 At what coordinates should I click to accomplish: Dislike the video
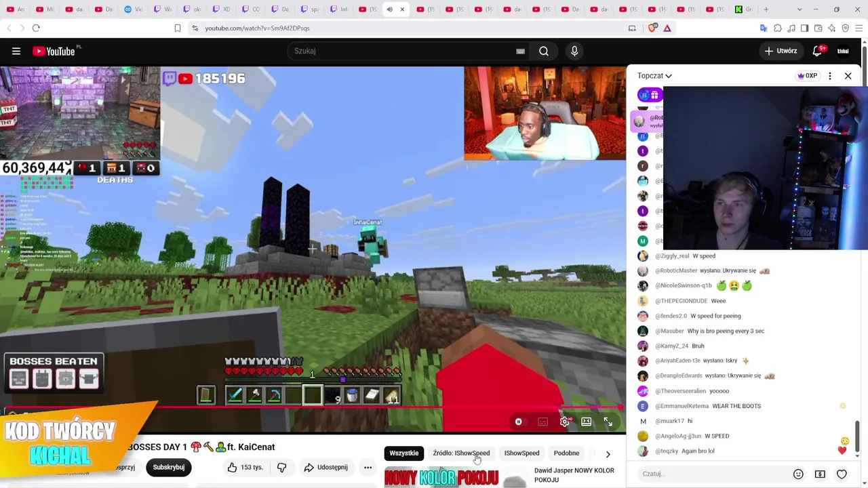[x=282, y=467]
